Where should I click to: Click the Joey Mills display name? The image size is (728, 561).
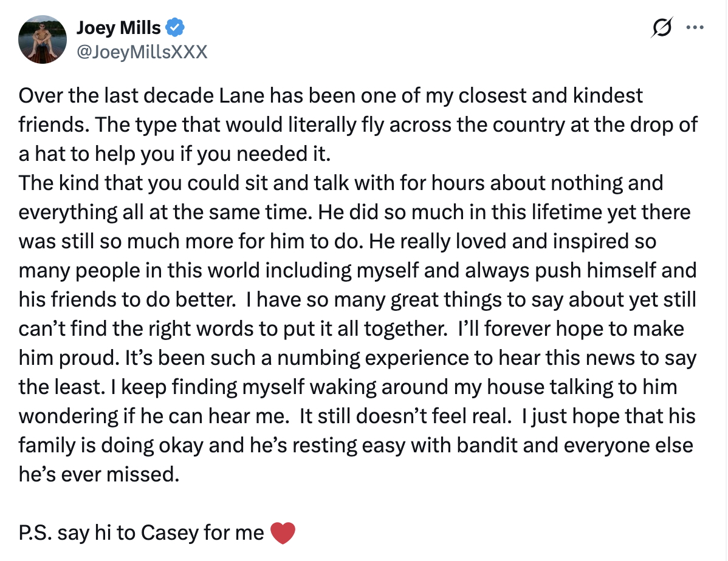[118, 27]
